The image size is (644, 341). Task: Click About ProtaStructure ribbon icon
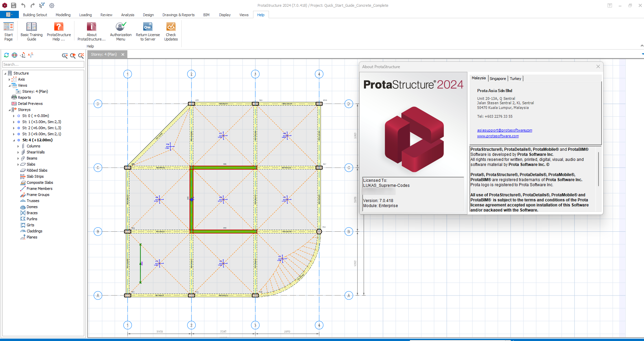point(91,31)
